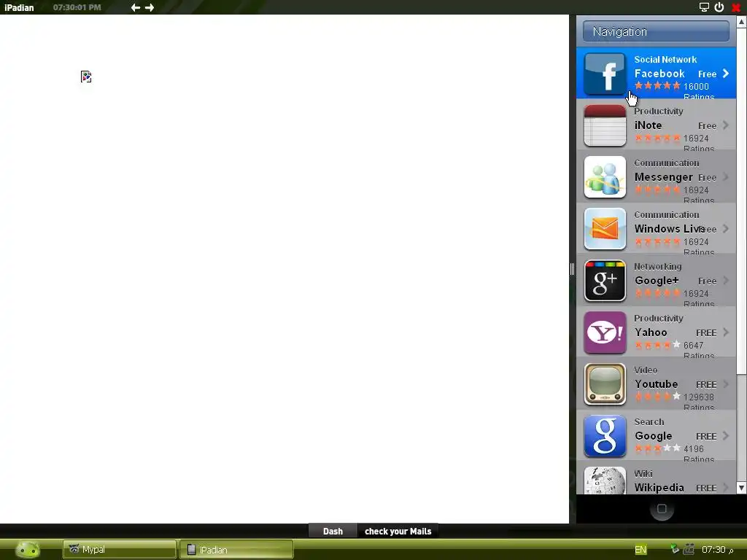Tap the iPad home button
Screen dimensions: 747x560
[x=662, y=509]
